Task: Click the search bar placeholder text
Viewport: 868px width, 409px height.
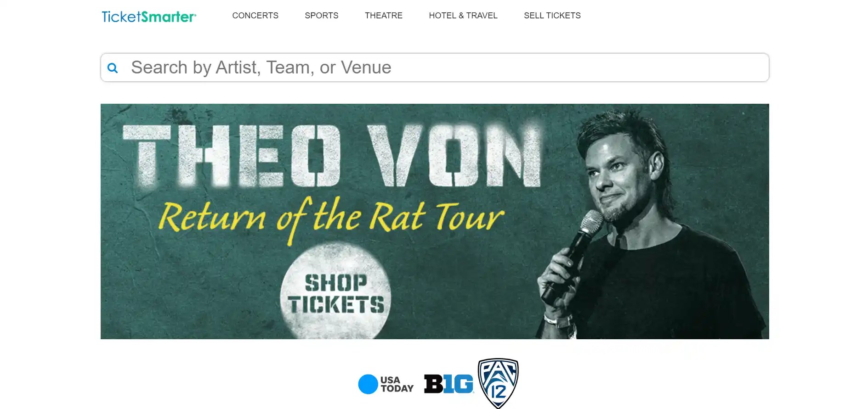Action: [x=261, y=67]
